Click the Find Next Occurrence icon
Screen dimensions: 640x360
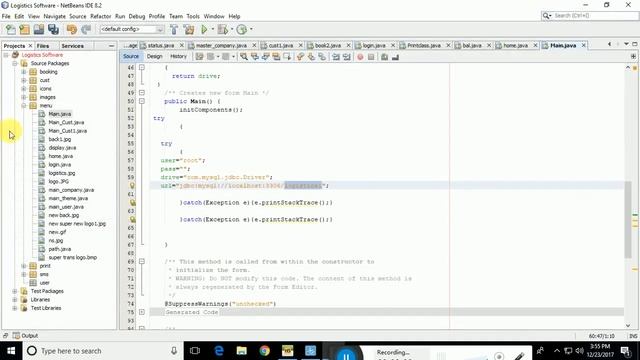pos(265,57)
